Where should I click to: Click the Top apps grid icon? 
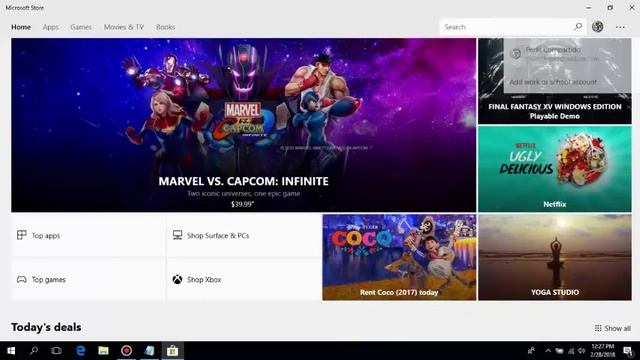22,235
